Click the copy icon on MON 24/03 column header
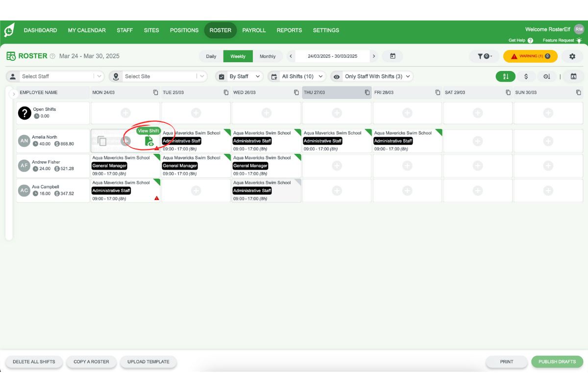The height and width of the screenshot is (392, 588). [x=155, y=92]
